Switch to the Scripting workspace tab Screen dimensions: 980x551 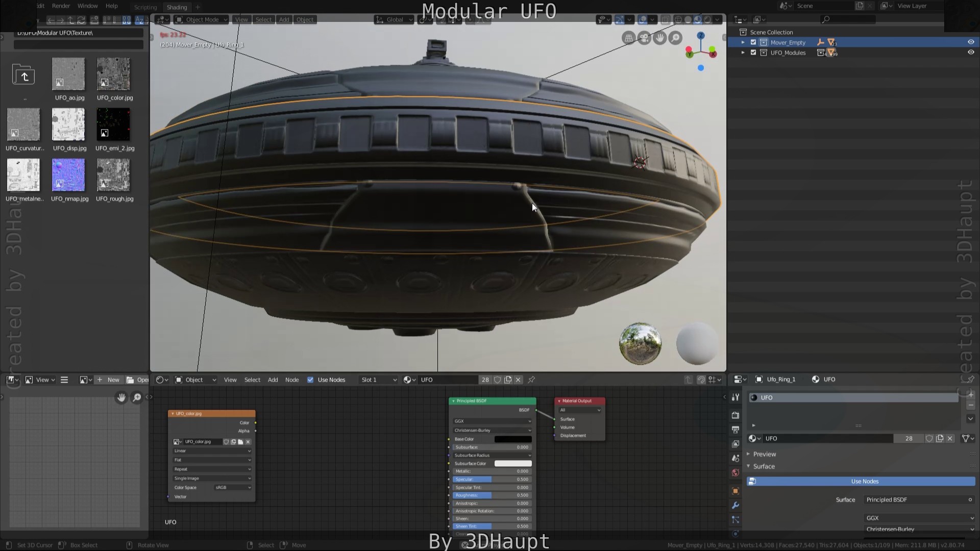145,7
